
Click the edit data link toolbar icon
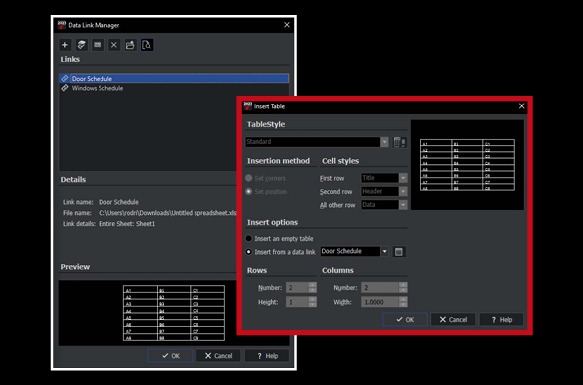81,45
